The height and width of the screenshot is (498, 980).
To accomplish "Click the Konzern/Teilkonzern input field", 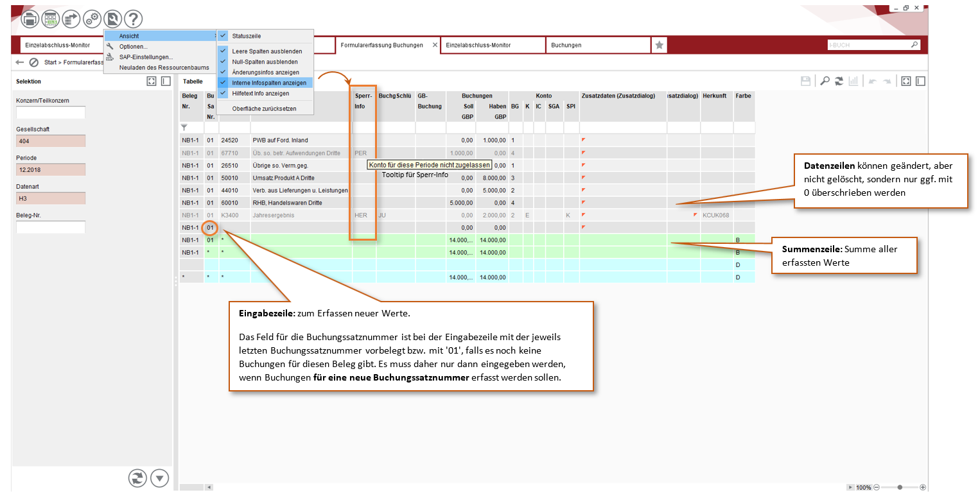I will (51, 112).
